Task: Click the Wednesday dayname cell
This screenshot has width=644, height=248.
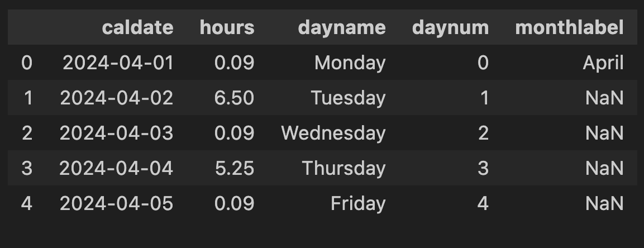Action: (x=333, y=133)
